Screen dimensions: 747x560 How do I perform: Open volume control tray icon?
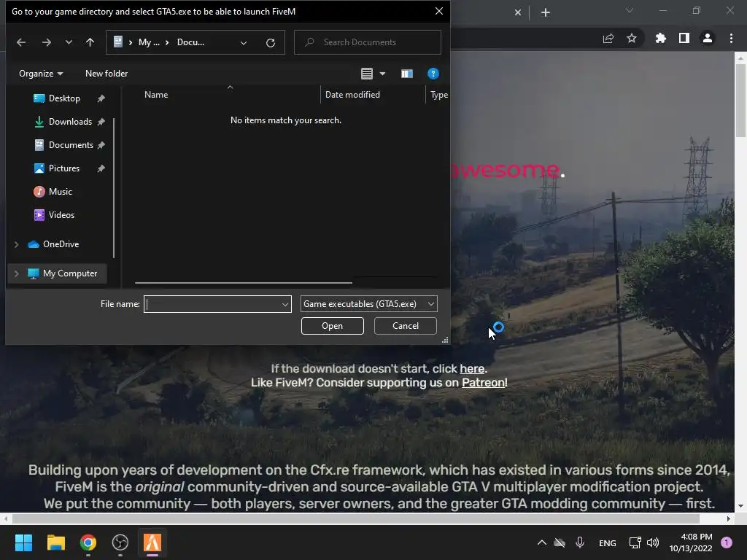[653, 542]
